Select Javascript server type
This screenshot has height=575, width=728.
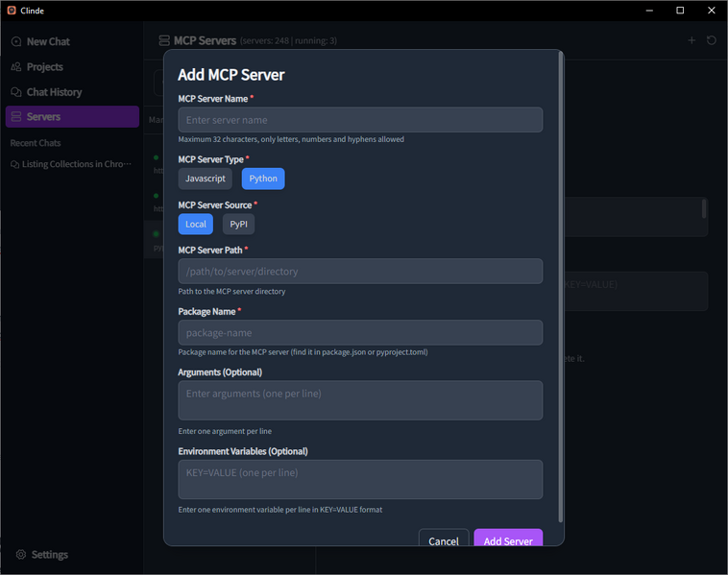tap(206, 179)
